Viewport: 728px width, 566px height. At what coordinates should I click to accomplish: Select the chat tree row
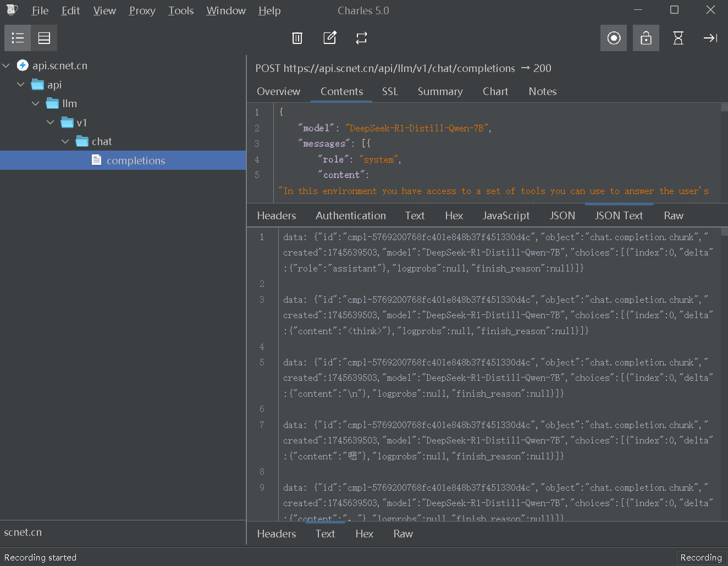click(123, 141)
